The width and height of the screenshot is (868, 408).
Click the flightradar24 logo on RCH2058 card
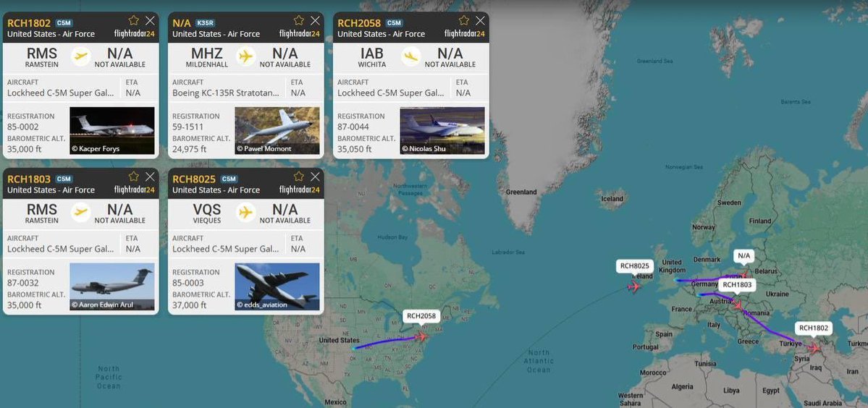pos(465,34)
